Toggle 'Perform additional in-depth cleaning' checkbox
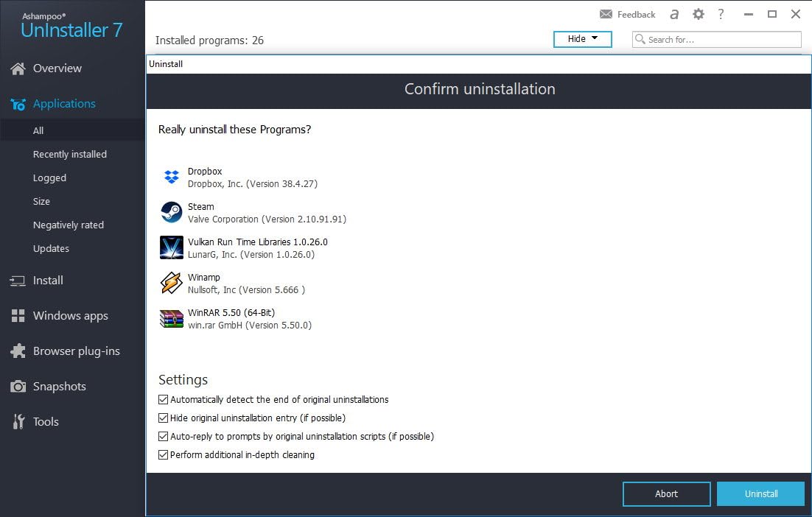Viewport: 812px width, 517px height. [163, 455]
